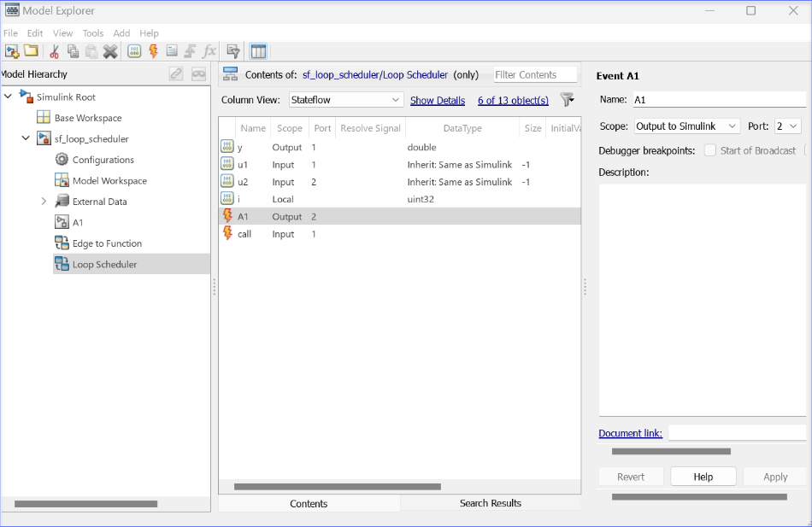The height and width of the screenshot is (527, 812).
Task: Collapse the sf_loop_scheduler node
Action: pyautogui.click(x=25, y=138)
